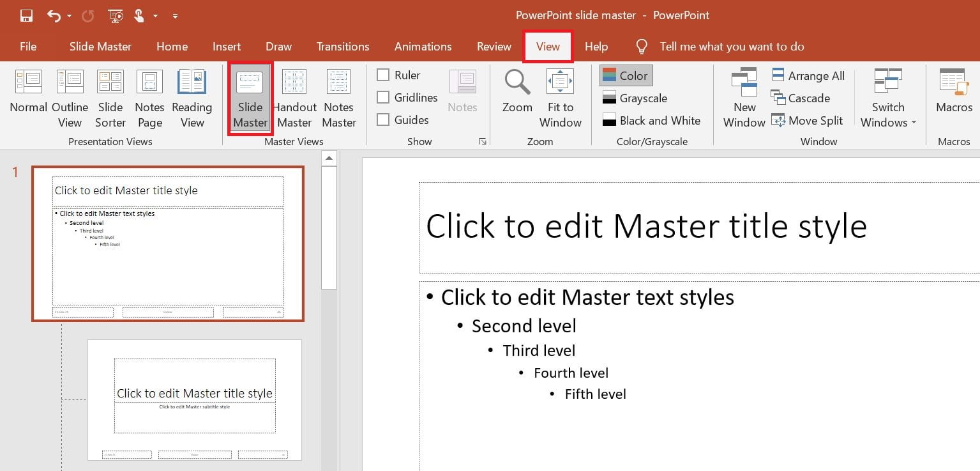
Task: Click the 'Fourth level' bullet text
Action: 571,373
